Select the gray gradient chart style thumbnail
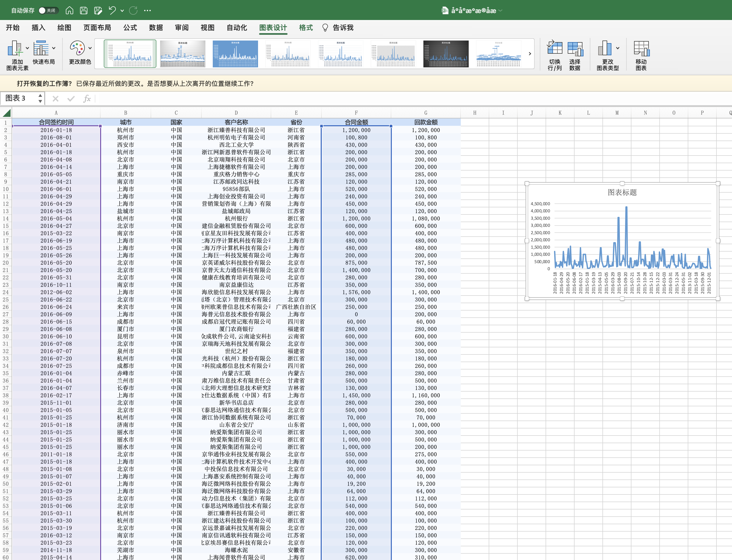The image size is (732, 560). 183,54
